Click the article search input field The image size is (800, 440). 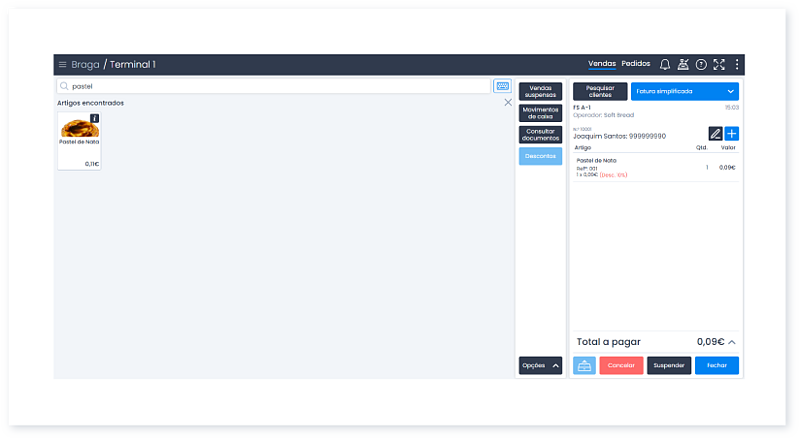point(275,87)
